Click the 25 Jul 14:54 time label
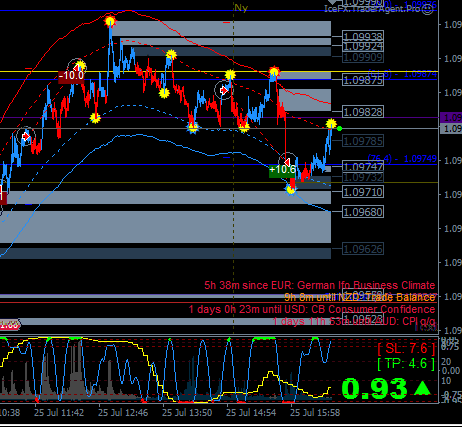Image resolution: width=462 pixels, height=427 pixels. point(251,413)
